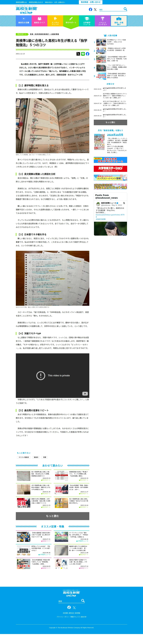Click sidebar もっと読む button under お知らせ
Image resolution: width=143 pixels, height=644 pixels.
(110, 122)
